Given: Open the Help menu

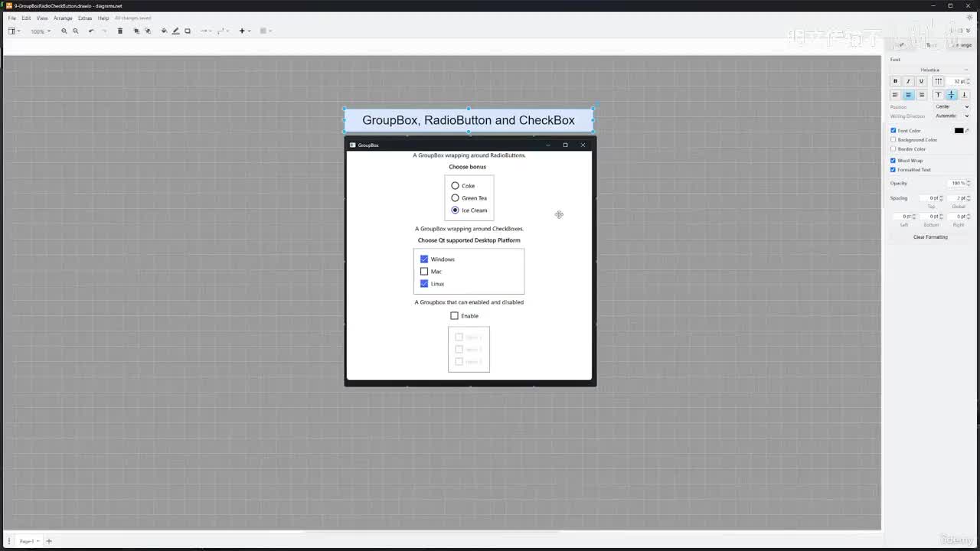Looking at the screenshot, I should 103,18.
